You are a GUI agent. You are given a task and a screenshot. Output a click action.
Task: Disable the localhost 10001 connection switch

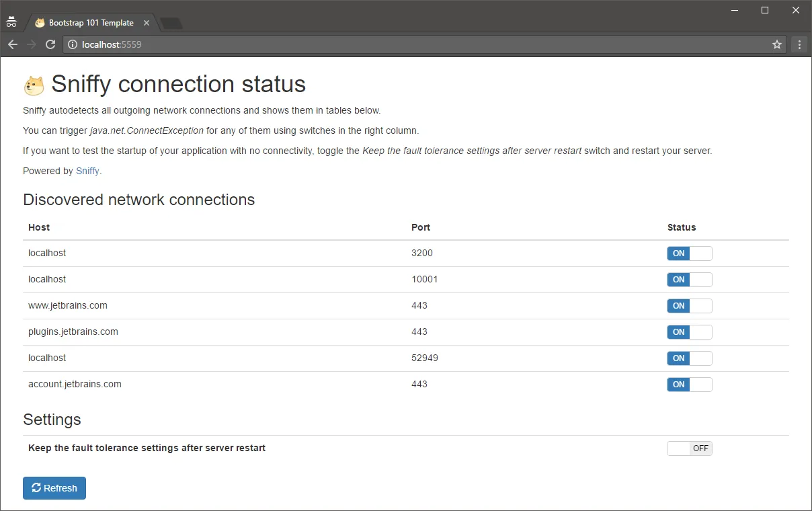coord(689,280)
